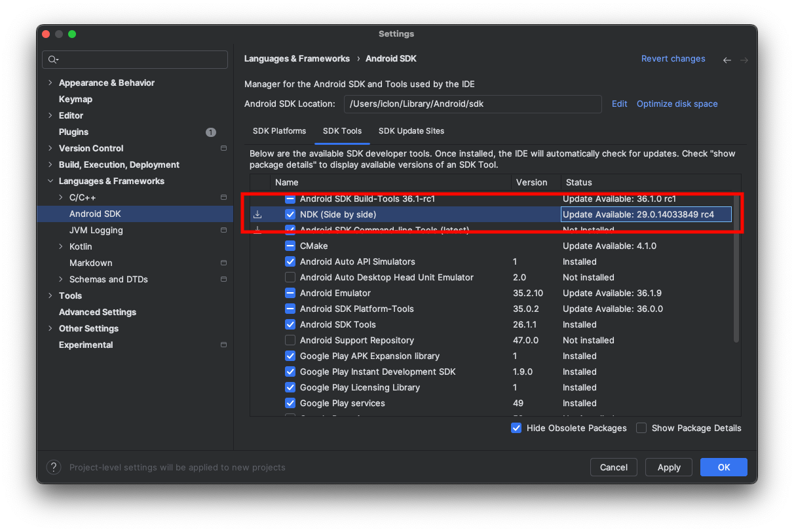Screen dimensions: 794x532
Task: Toggle the CMake checkbox
Action: pyautogui.click(x=290, y=246)
